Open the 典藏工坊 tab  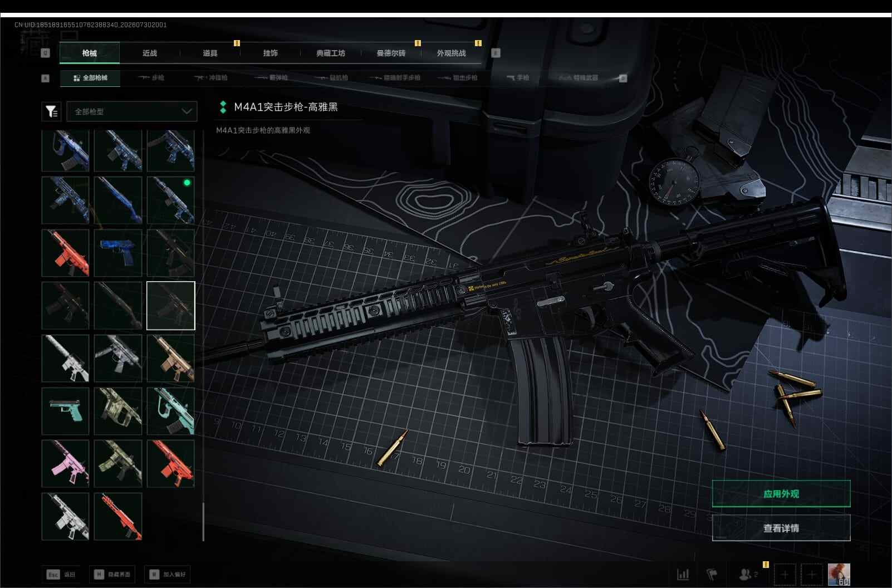click(x=331, y=53)
